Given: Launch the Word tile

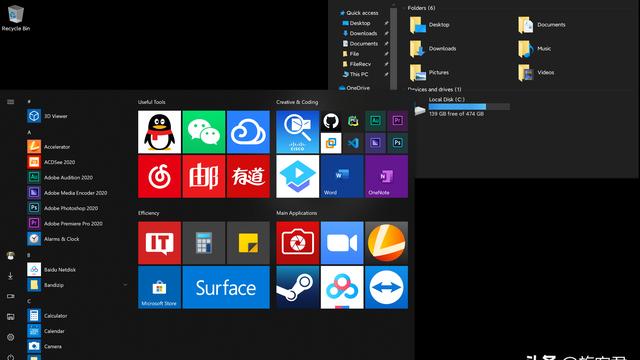Looking at the screenshot, I should 342,176.
